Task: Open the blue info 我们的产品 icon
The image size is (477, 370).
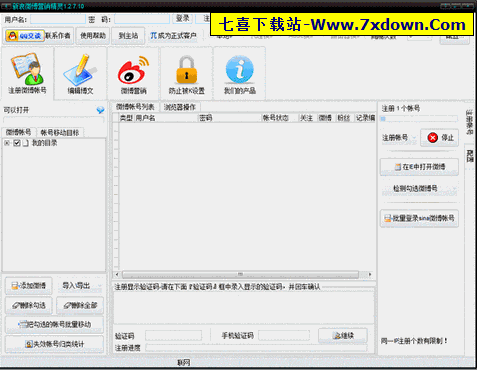Action: pyautogui.click(x=239, y=74)
